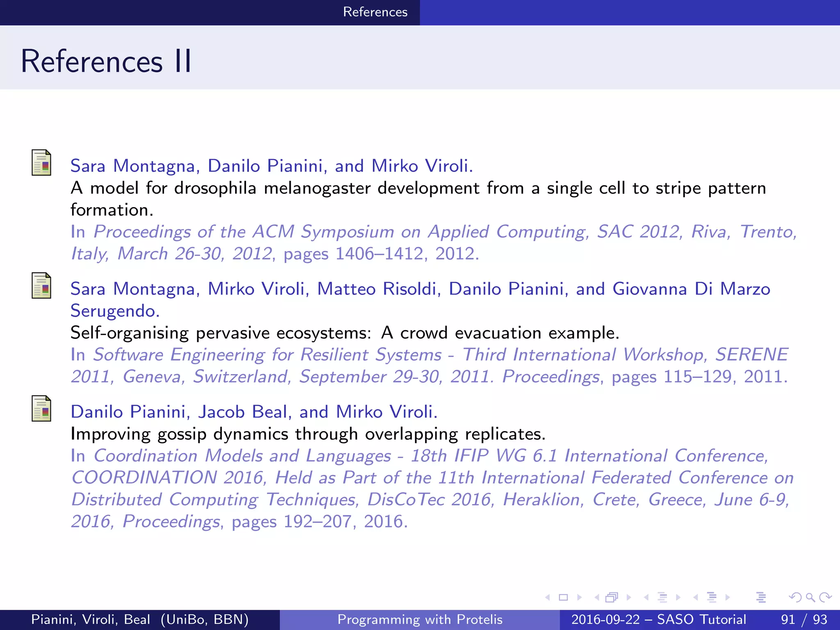Screen dimensions: 840x630
Task: Click the presentation outline lines icon
Action: click(x=761, y=598)
